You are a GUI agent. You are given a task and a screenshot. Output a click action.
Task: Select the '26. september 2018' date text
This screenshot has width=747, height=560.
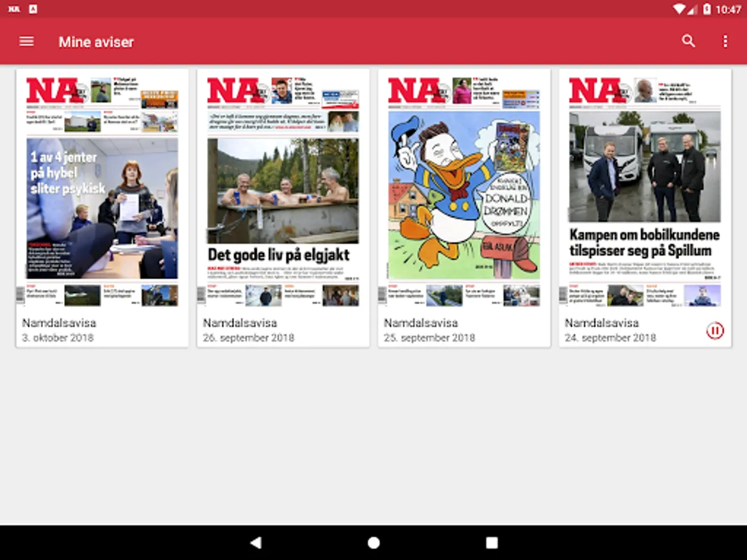coord(248,338)
